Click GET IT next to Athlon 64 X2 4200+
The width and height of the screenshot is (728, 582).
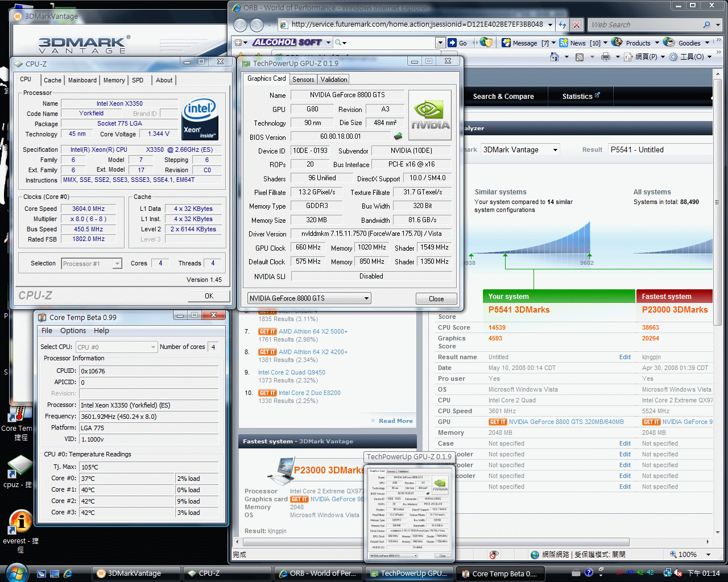[x=267, y=352]
